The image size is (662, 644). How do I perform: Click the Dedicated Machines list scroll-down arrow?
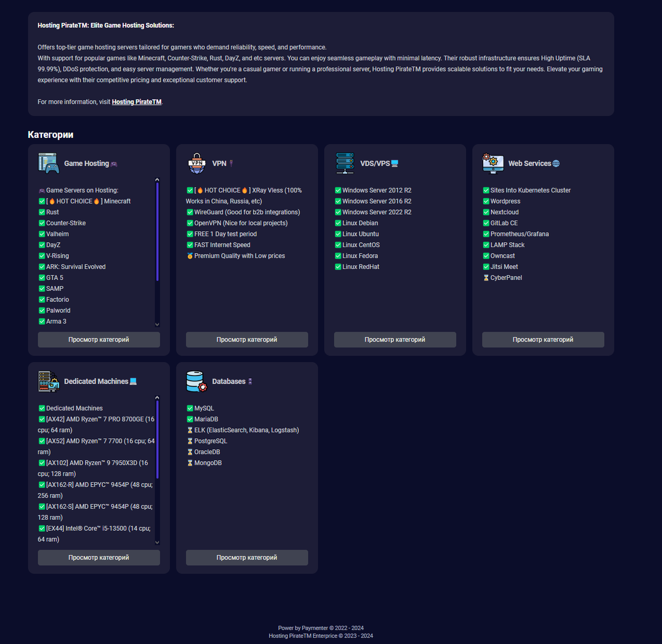(x=157, y=542)
